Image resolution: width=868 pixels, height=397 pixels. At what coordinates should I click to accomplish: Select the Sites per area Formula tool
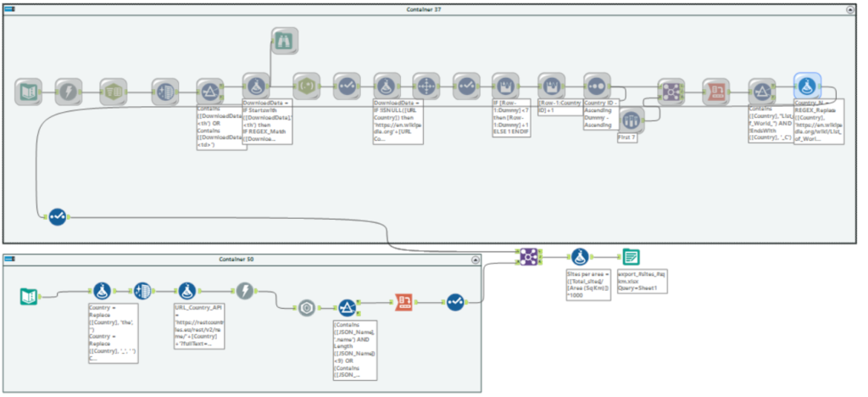click(580, 257)
